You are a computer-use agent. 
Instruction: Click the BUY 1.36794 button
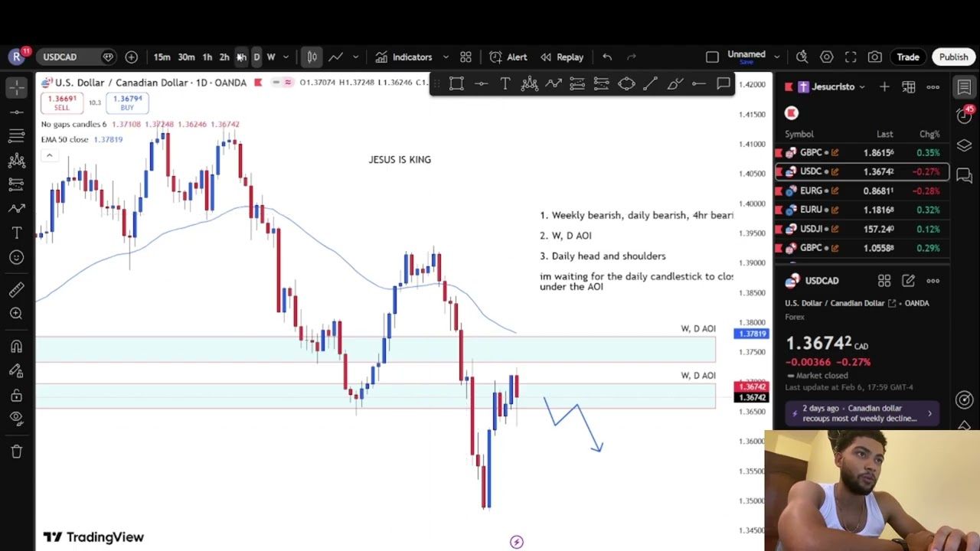point(127,103)
